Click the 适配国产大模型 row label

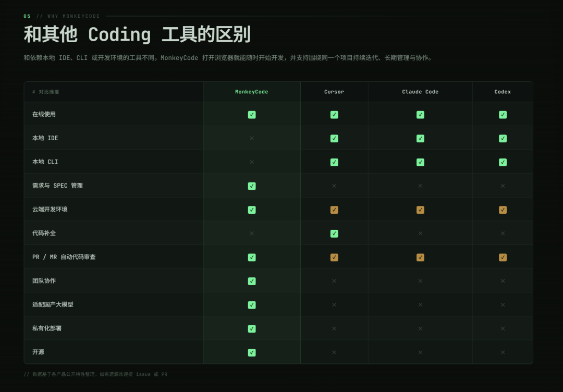(53, 304)
